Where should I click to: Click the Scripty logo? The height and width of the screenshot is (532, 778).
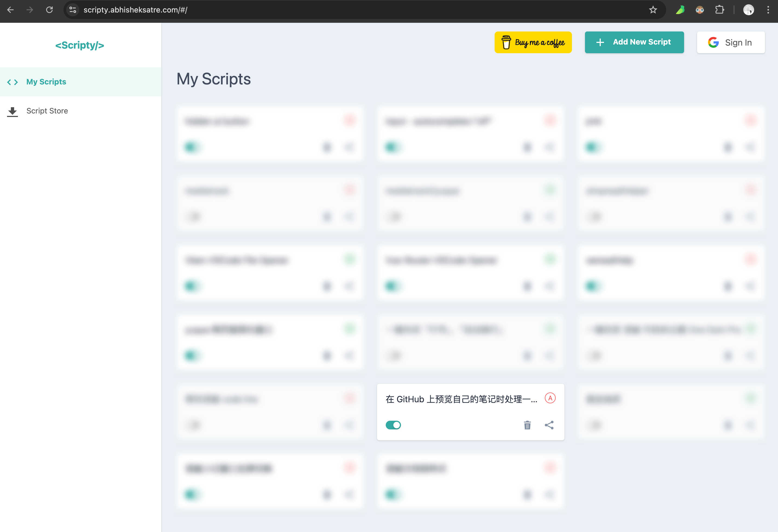pyautogui.click(x=80, y=45)
